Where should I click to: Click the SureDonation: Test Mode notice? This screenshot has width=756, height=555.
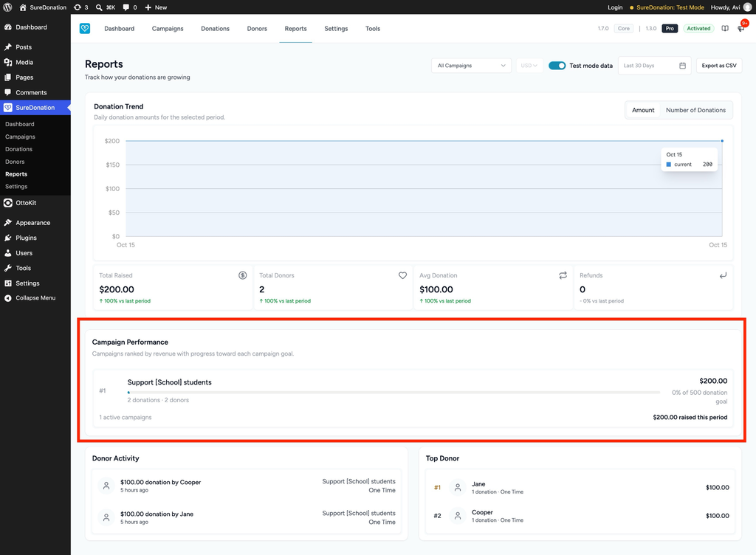click(667, 7)
